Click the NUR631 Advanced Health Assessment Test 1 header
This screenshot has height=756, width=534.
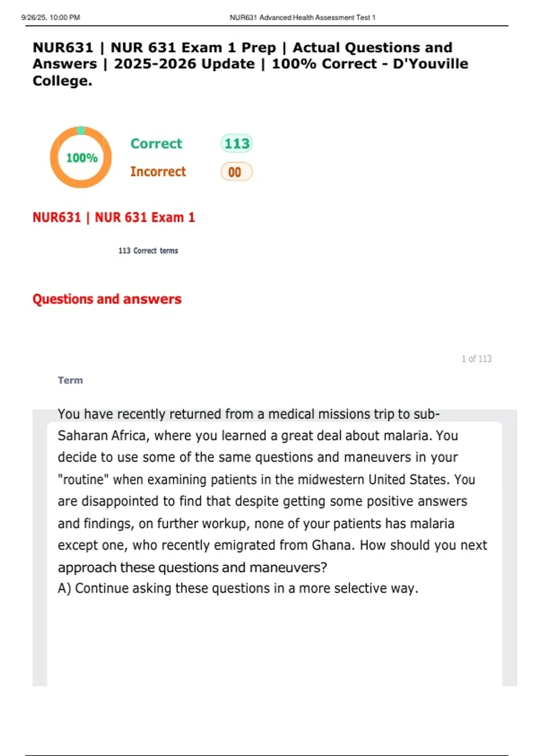(302, 18)
